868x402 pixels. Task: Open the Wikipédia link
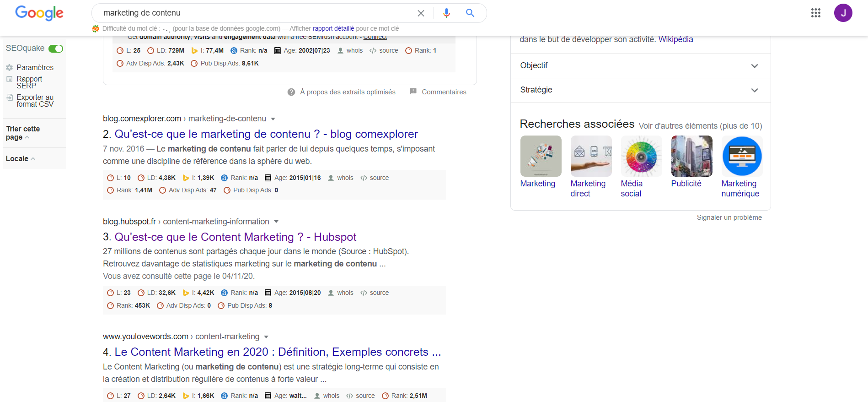click(675, 39)
